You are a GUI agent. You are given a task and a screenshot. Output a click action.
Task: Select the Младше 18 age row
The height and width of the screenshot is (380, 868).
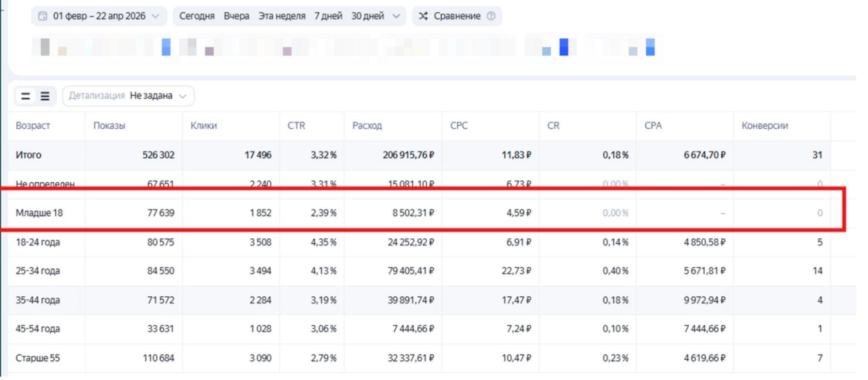[420, 213]
